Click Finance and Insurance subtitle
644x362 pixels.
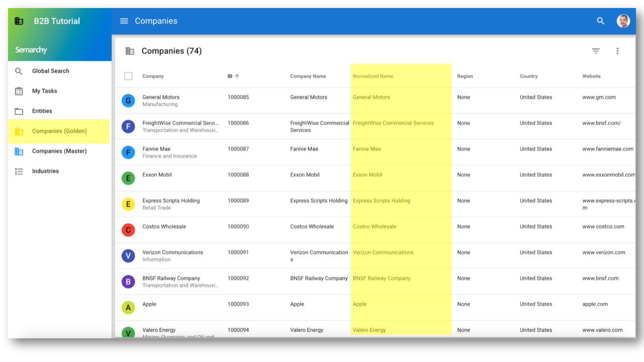[x=170, y=156]
